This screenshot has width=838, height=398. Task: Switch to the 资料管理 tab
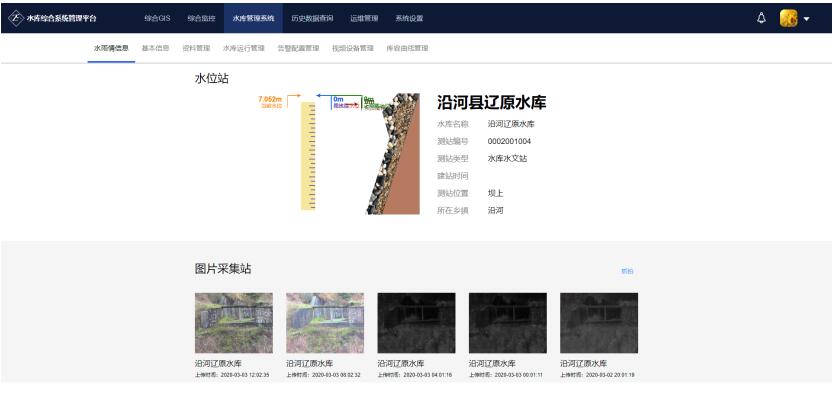[x=196, y=48]
